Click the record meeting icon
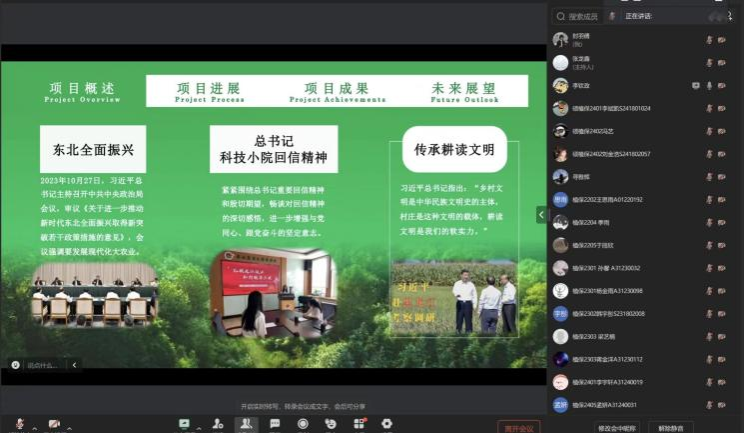This screenshot has width=744, height=433. coord(303,424)
